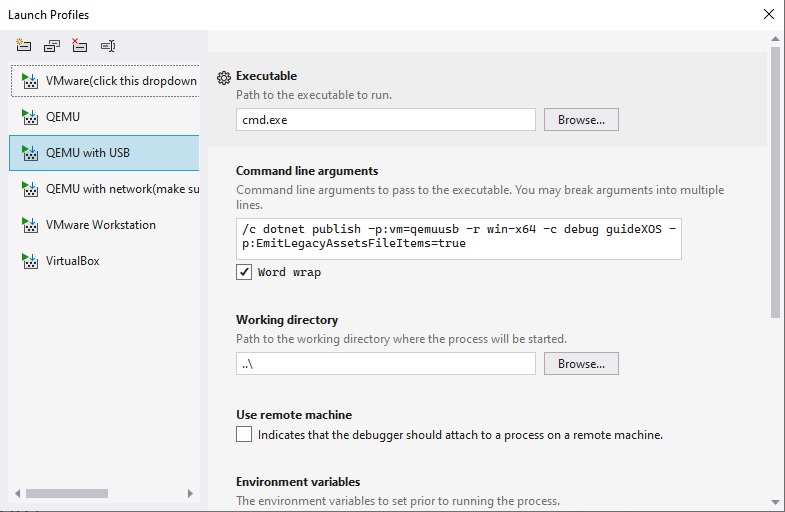The width and height of the screenshot is (785, 512).
Task: Click the vertical scrollbar down arrow
Action: [776, 501]
